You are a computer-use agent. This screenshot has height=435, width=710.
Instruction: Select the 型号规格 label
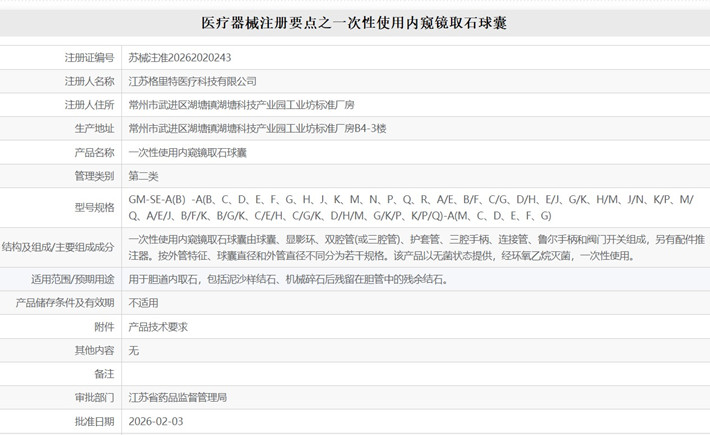[x=94, y=207]
